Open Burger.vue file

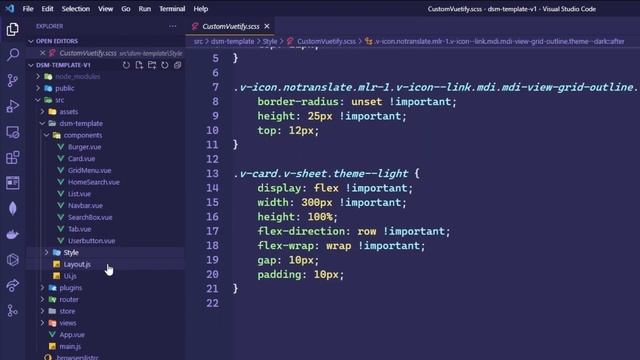pyautogui.click(x=84, y=147)
